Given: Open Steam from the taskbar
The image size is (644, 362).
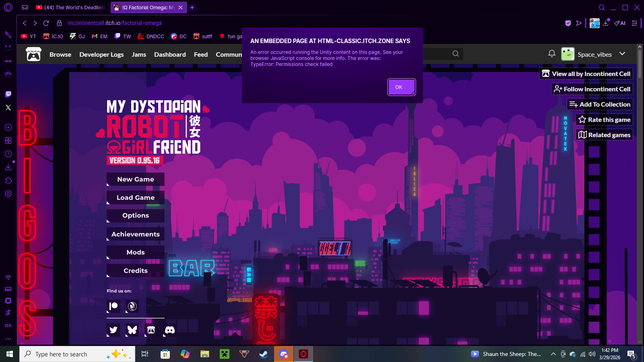Looking at the screenshot, I should [x=264, y=354].
